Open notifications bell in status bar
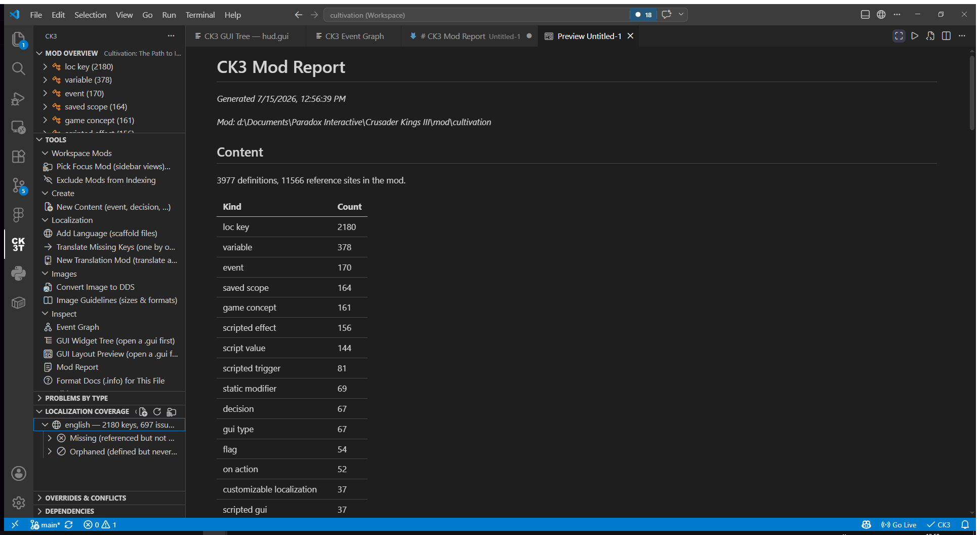Image resolution: width=980 pixels, height=535 pixels. [x=965, y=524]
